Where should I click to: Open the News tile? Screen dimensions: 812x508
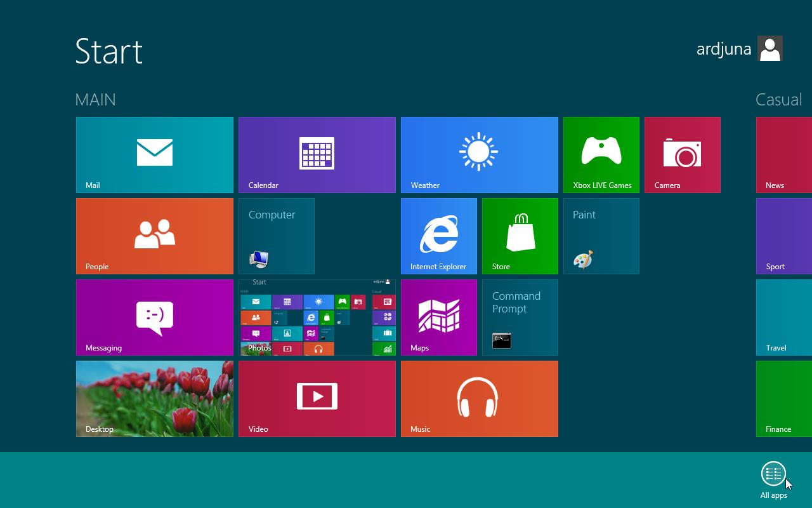coord(784,155)
